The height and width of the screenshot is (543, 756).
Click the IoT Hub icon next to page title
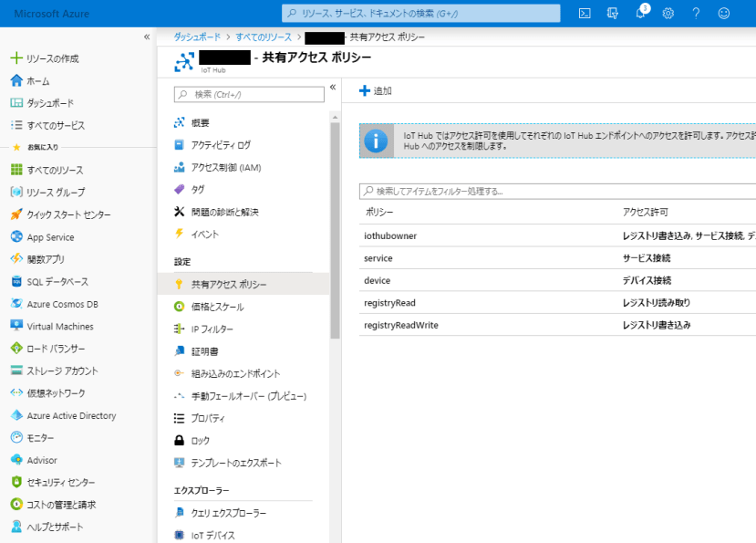coord(184,62)
